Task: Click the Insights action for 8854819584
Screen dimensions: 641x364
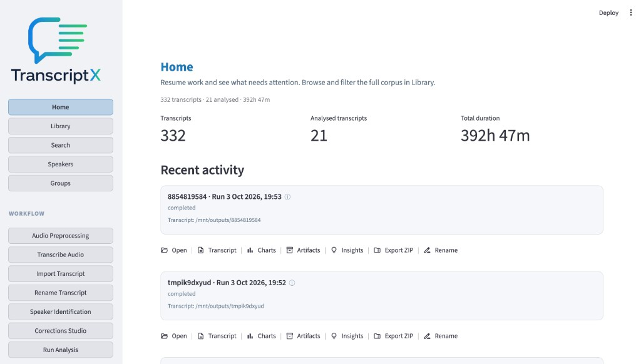Action: [347, 250]
